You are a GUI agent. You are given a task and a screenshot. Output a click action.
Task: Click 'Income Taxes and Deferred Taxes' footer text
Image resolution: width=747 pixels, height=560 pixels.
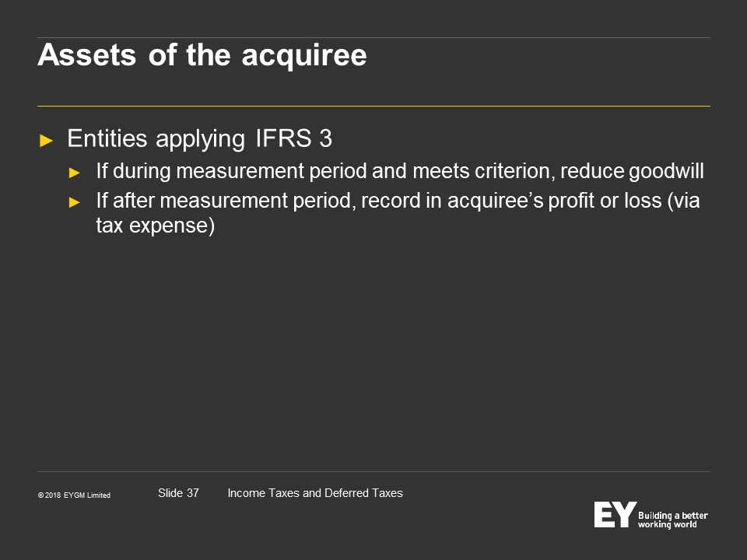coord(315,493)
